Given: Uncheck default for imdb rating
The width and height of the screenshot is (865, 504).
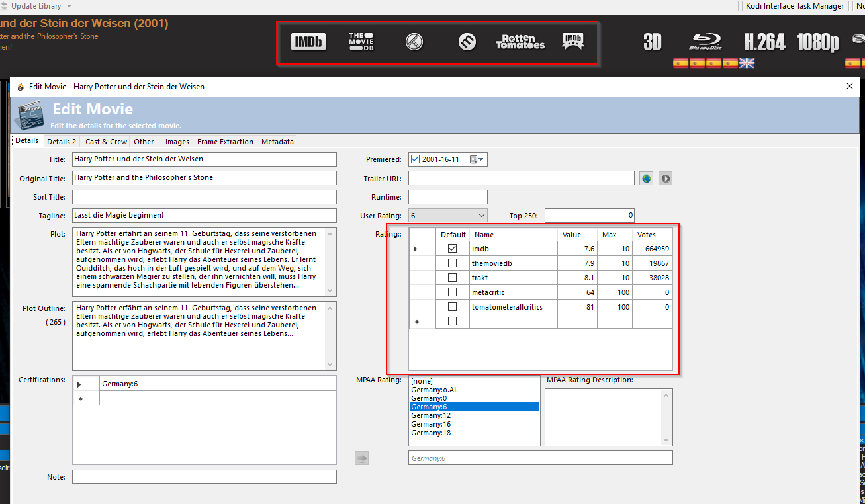Looking at the screenshot, I should click(452, 249).
